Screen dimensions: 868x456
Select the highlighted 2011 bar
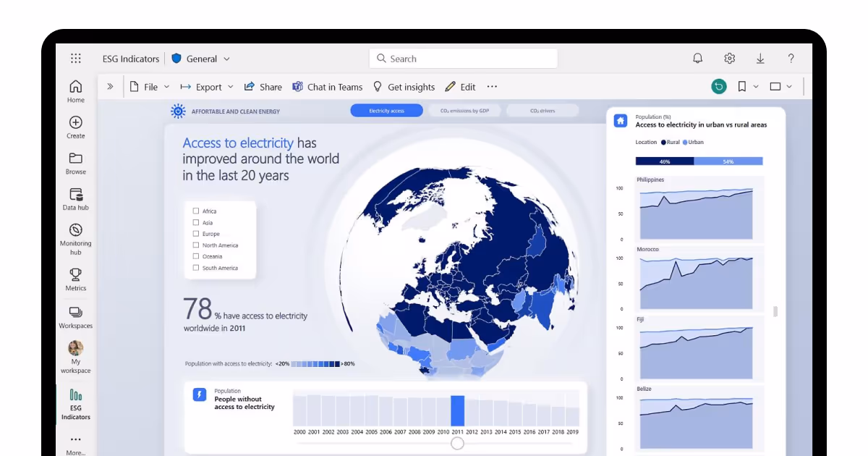457,410
